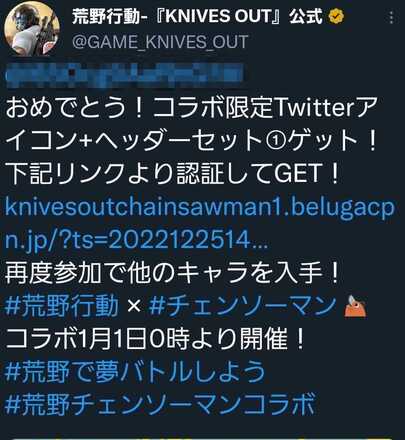Click the text コラボ1月1日0時より開催！
This screenshot has height=440, width=405.
tap(155, 339)
